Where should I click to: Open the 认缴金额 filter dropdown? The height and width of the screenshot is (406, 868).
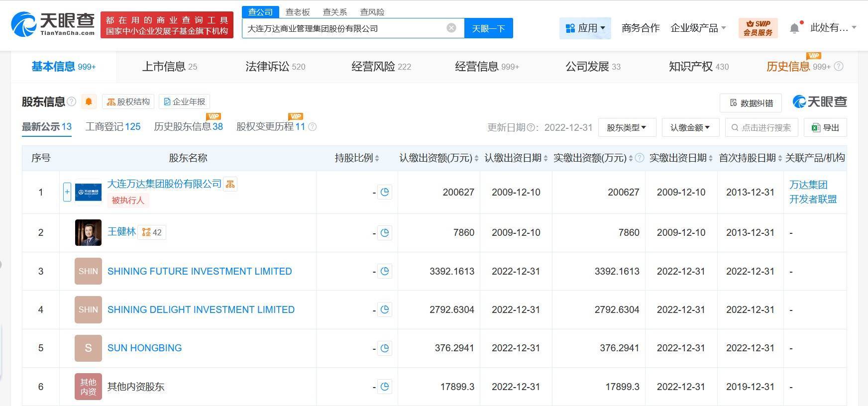(x=690, y=127)
